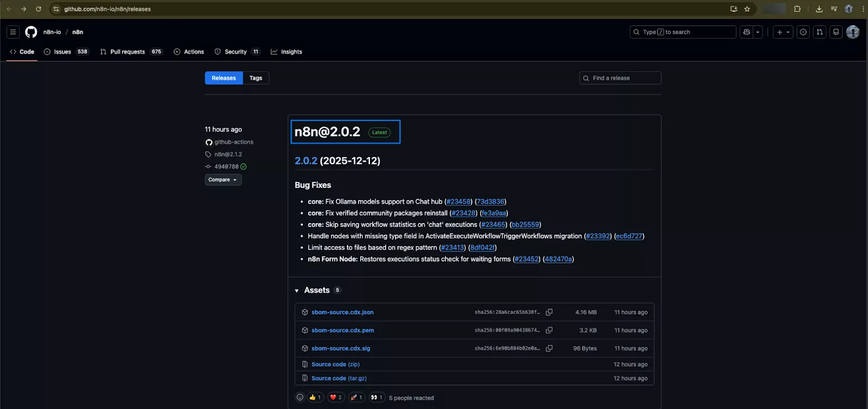868x409 pixels.
Task: Copy sha256 hash of sbom-source.cdx.json
Action: pos(549,312)
